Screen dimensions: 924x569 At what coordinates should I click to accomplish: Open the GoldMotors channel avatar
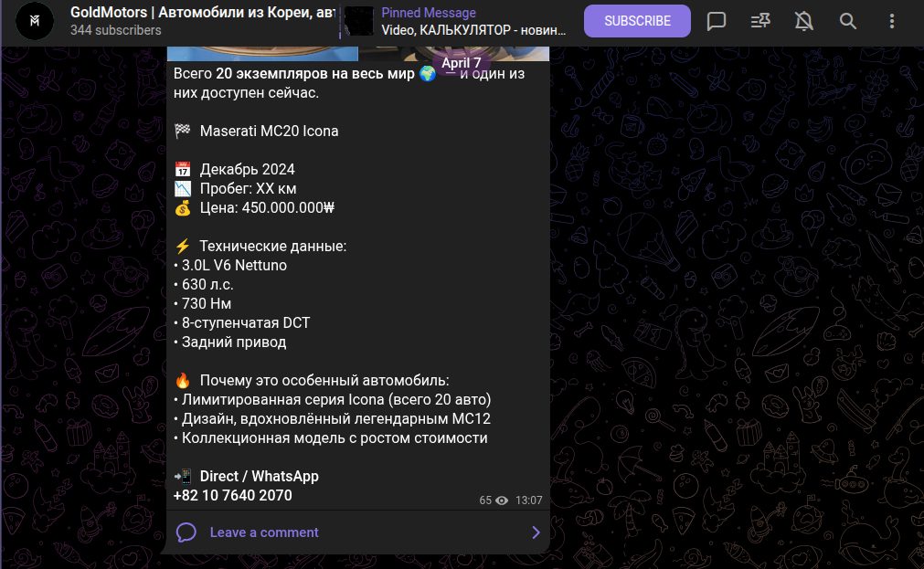tap(34, 21)
